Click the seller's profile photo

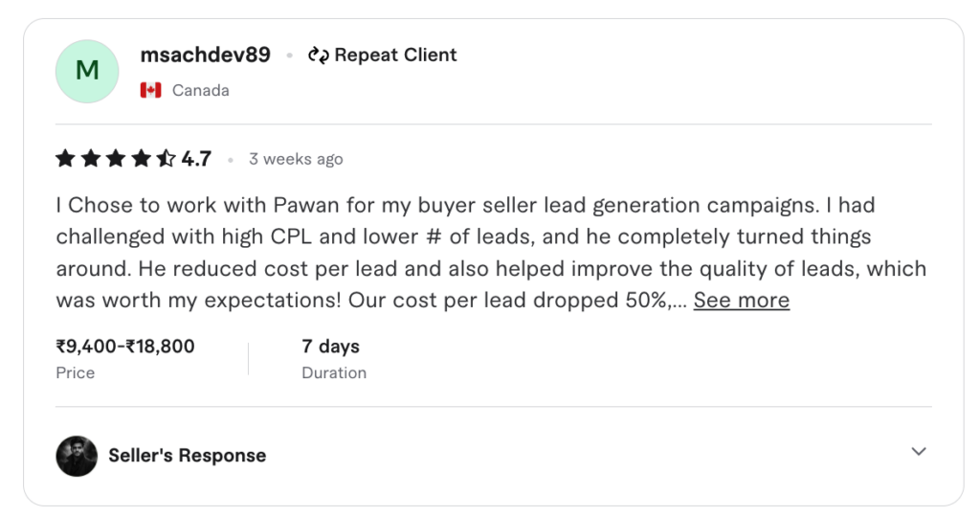tap(77, 456)
